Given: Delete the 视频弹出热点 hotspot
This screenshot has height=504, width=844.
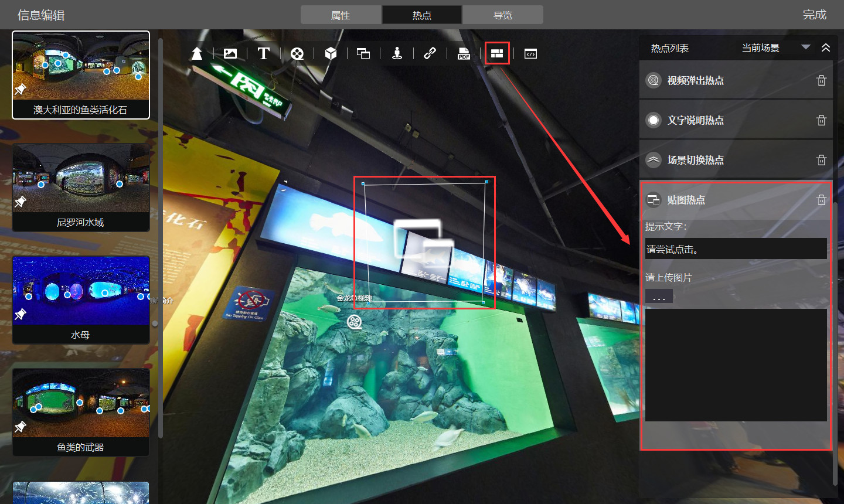Looking at the screenshot, I should (x=821, y=80).
